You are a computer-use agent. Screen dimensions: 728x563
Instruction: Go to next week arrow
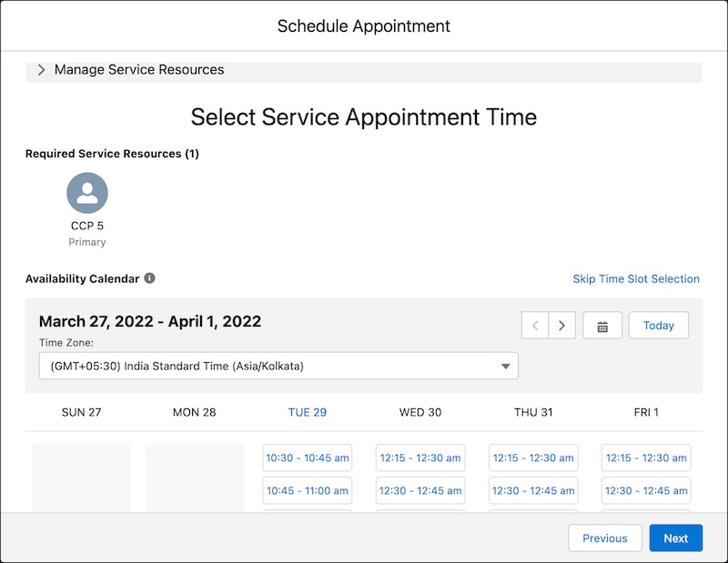561,326
